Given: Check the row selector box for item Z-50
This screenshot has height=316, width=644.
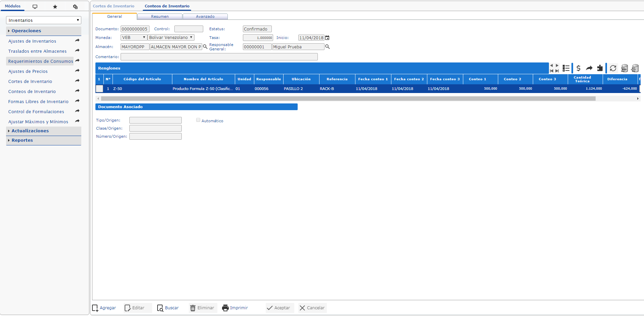Looking at the screenshot, I should click(99, 89).
